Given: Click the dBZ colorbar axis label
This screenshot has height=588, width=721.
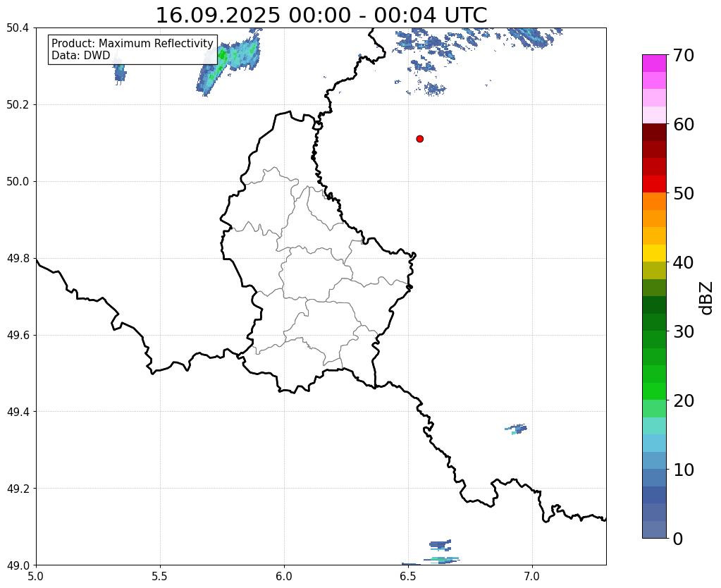Looking at the screenshot, I should coord(707,298).
